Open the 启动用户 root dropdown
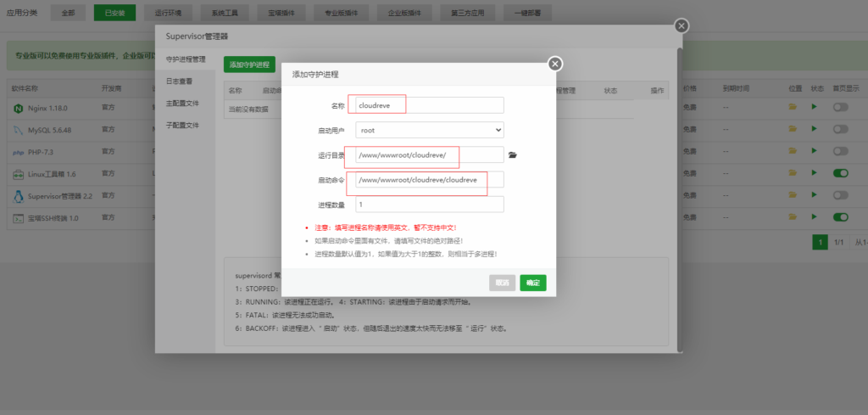 pos(430,130)
